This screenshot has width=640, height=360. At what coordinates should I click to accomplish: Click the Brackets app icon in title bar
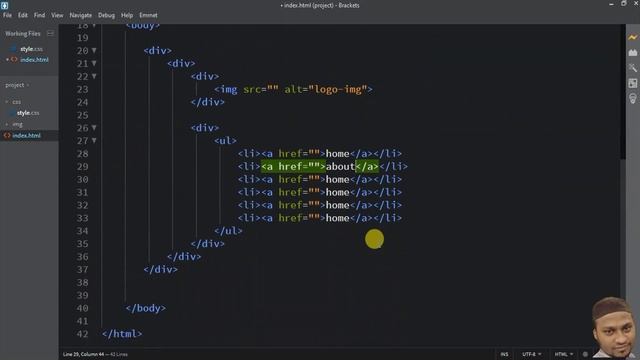coord(4,5)
